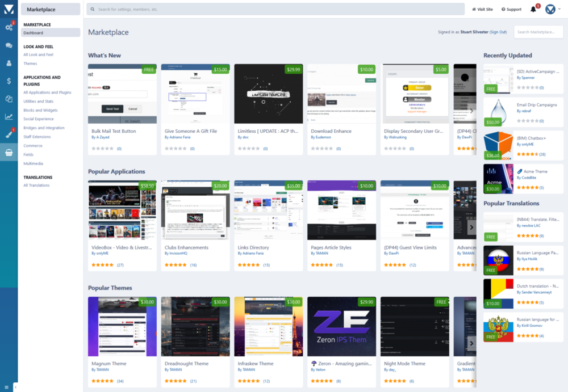Open the Stats line-chart icon in sidebar
This screenshot has width=568, height=392.
(7, 116)
